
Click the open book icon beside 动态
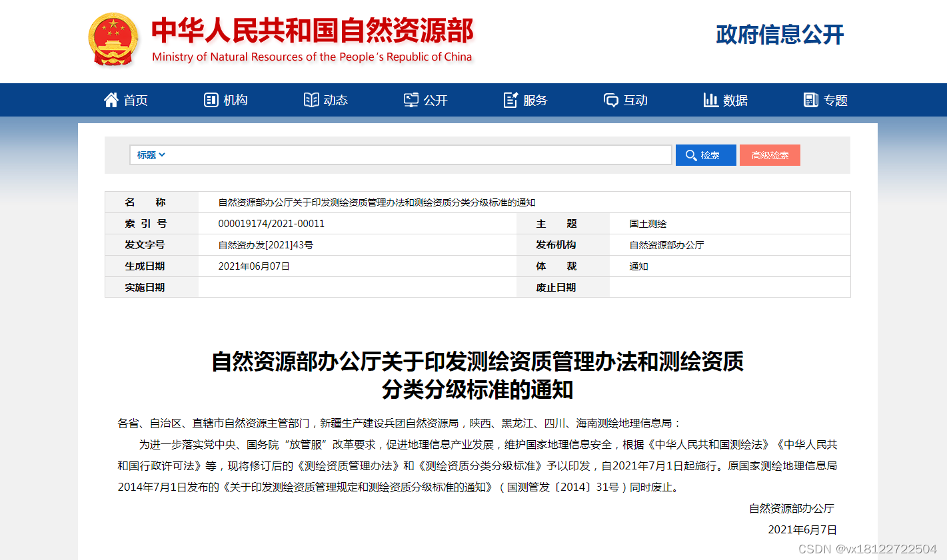tap(311, 100)
